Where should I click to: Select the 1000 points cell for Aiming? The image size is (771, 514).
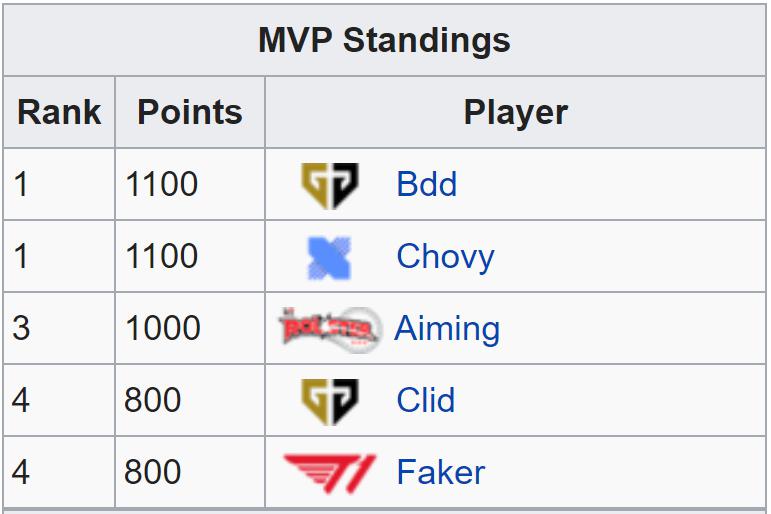click(x=190, y=328)
